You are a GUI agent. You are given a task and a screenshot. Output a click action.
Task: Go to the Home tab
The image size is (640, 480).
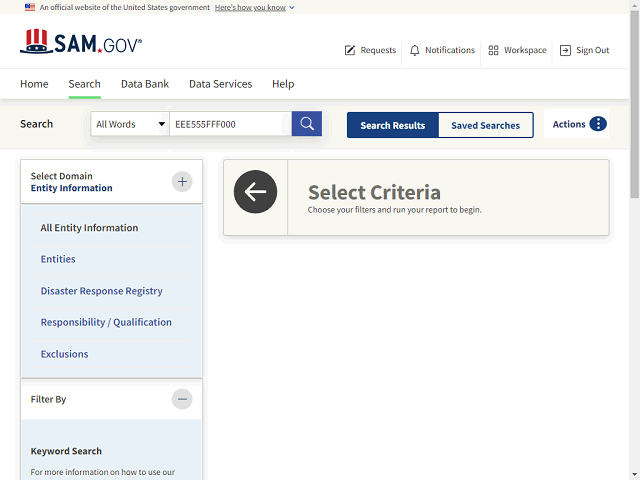click(34, 84)
